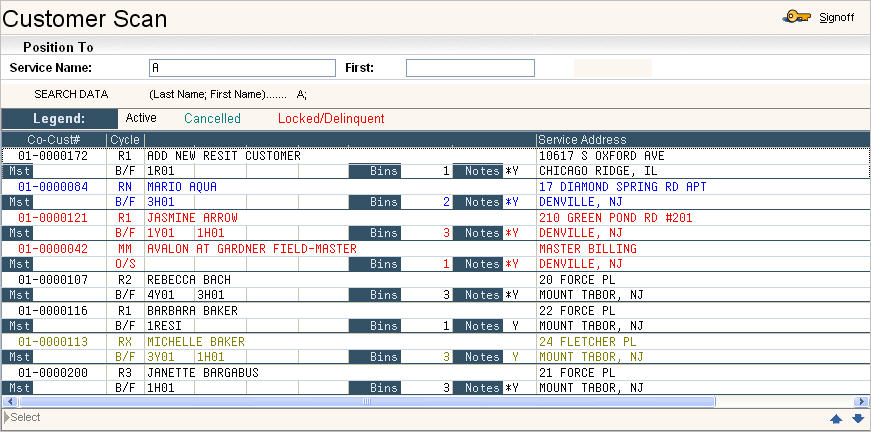The width and height of the screenshot is (871, 432).
Task: Open Bins for AVALON AT GARDNER FIELD-MASTER
Action: tap(375, 264)
